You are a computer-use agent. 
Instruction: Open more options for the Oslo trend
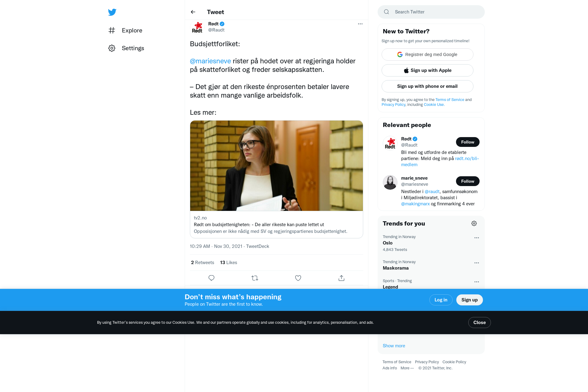click(x=477, y=238)
